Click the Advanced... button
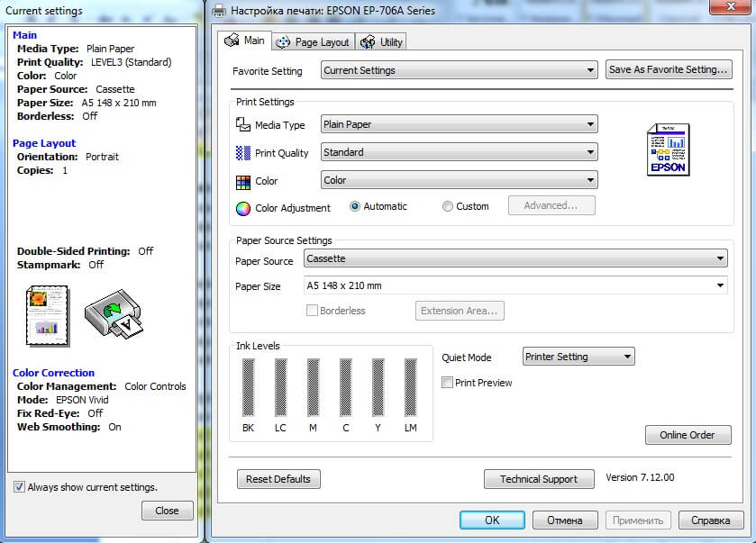The image size is (756, 543). tap(551, 205)
